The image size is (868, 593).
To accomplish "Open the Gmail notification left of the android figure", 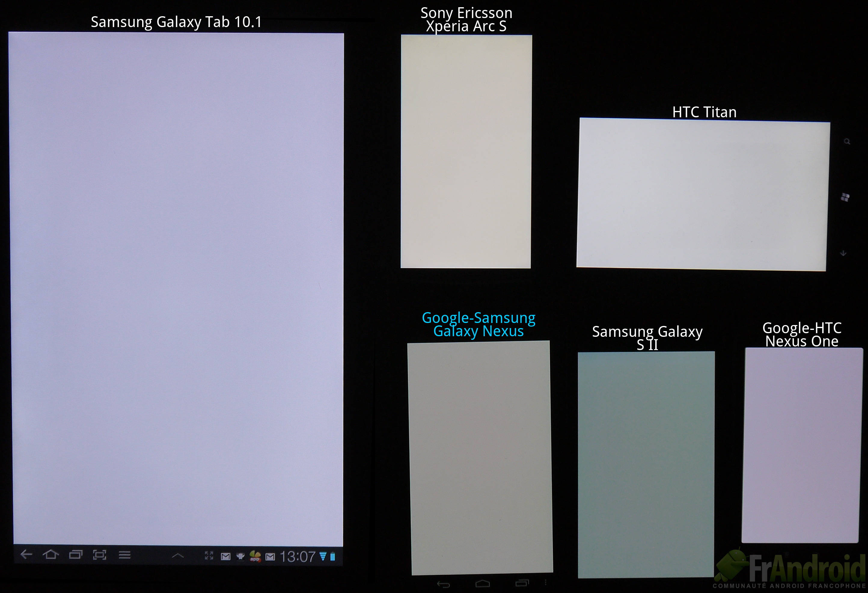I will 226,557.
